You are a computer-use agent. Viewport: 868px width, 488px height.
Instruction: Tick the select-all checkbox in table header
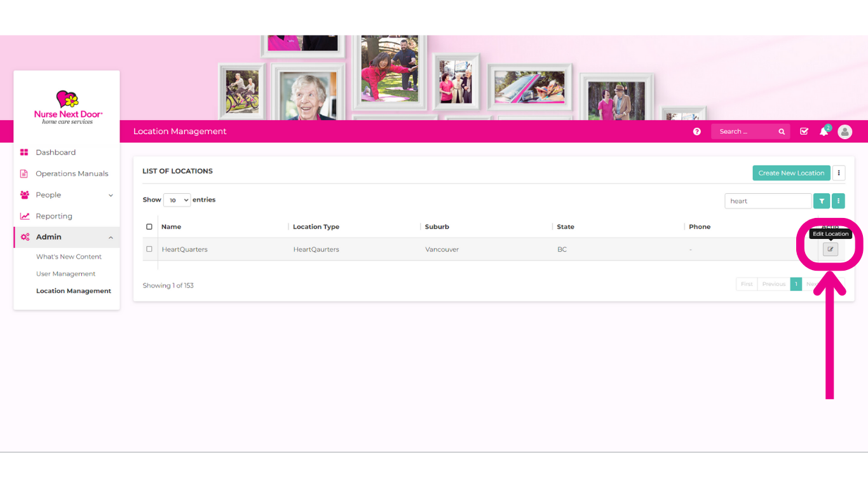pos(149,227)
